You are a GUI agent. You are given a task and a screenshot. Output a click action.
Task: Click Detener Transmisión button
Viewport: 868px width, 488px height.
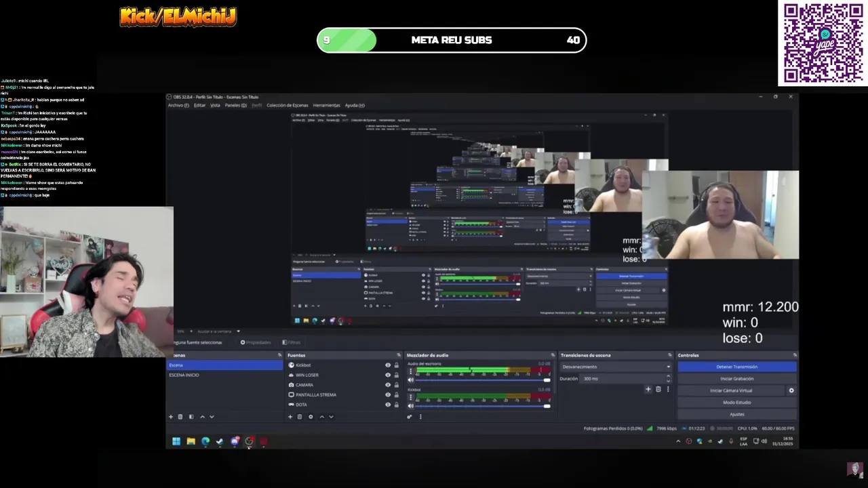737,367
